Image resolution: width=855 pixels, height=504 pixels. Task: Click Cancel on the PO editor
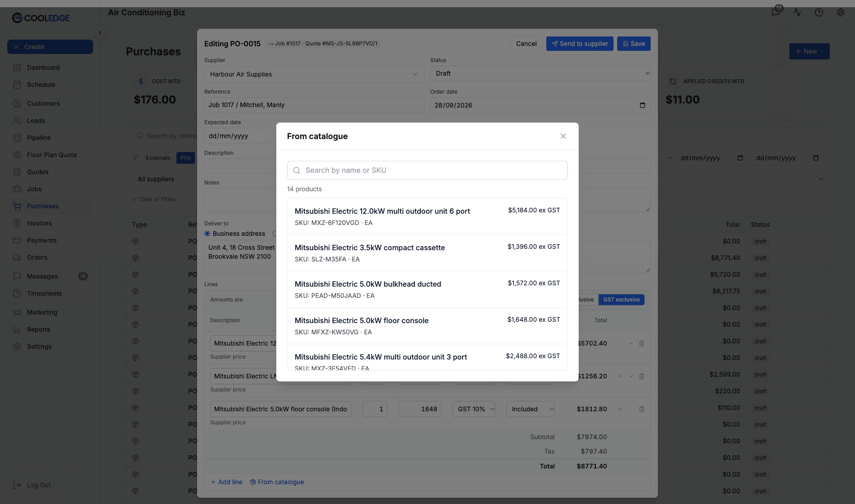[x=526, y=44]
